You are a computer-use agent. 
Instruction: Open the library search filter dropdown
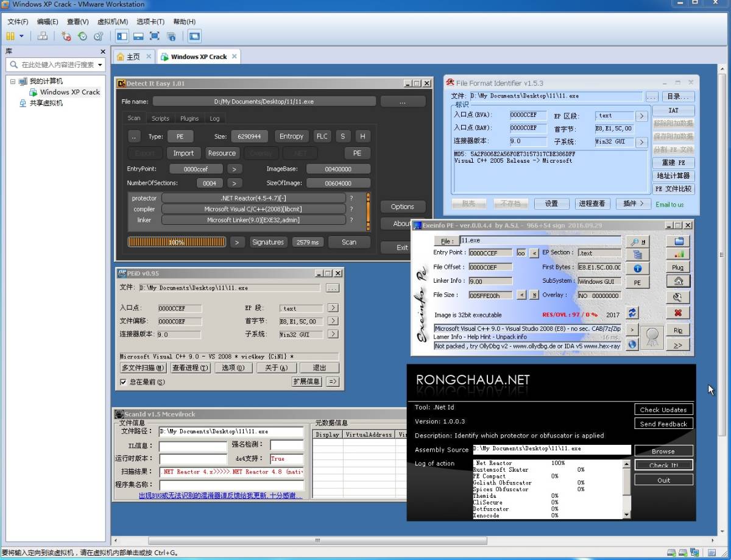[x=100, y=65]
